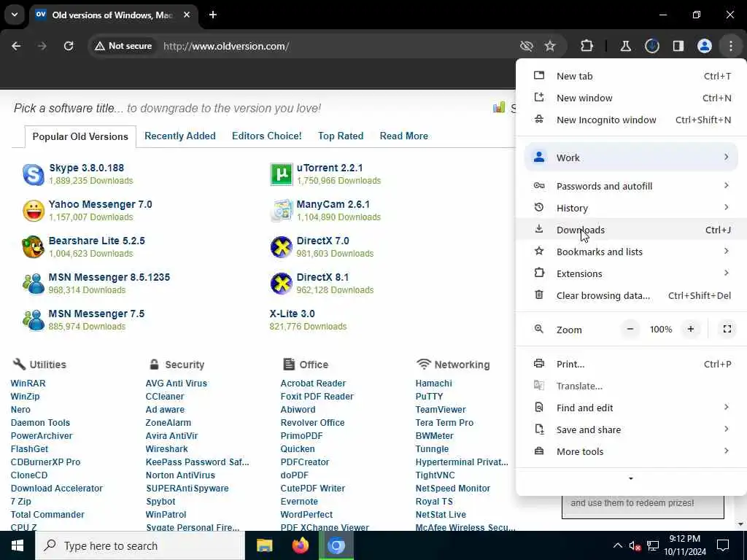Switch to Top Rated tab
The image size is (747, 560).
pyautogui.click(x=341, y=136)
